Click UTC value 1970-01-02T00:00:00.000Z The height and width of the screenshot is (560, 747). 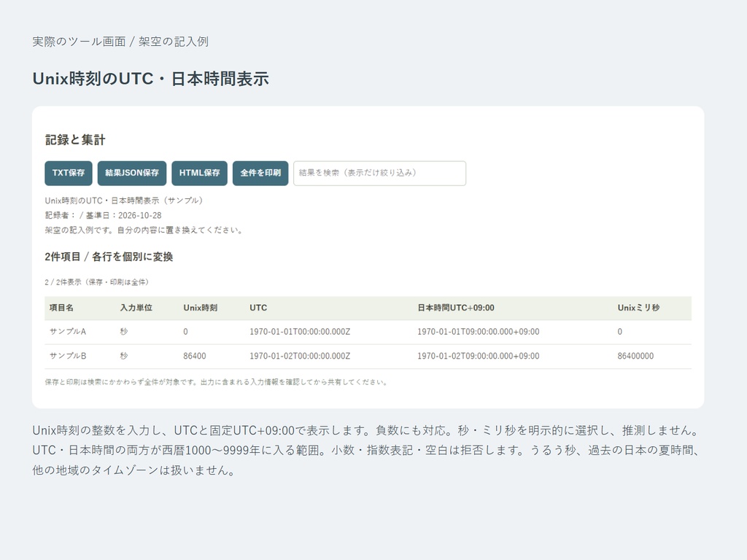coord(300,356)
